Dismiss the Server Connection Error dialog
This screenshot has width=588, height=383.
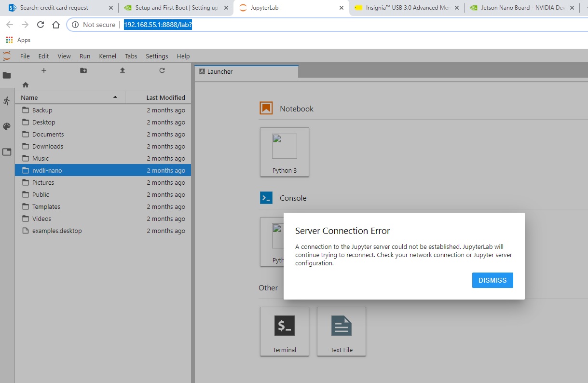point(492,280)
